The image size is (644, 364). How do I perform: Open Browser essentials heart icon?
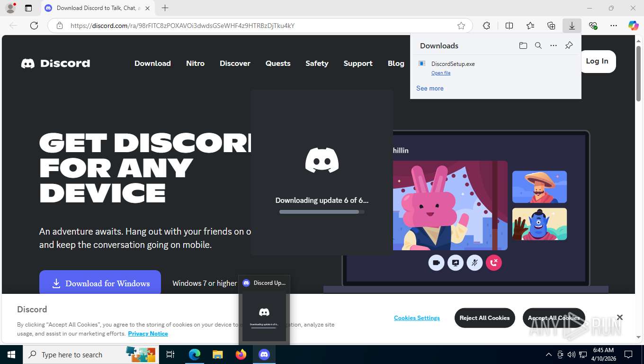[593, 26]
